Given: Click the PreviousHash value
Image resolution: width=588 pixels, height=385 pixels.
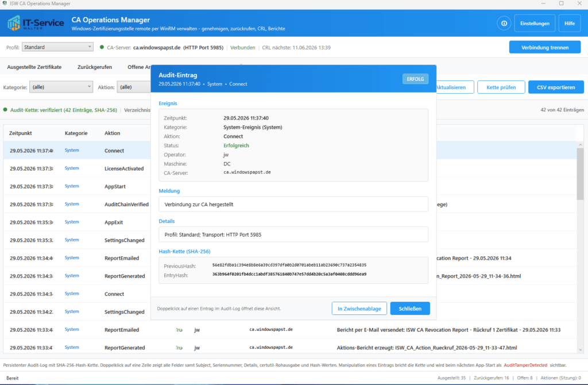Looking at the screenshot, I should click(x=289, y=265).
